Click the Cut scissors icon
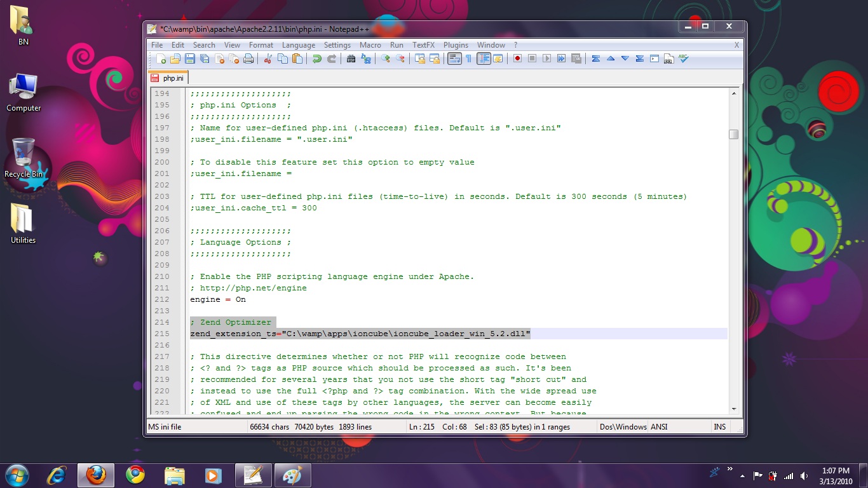 268,58
